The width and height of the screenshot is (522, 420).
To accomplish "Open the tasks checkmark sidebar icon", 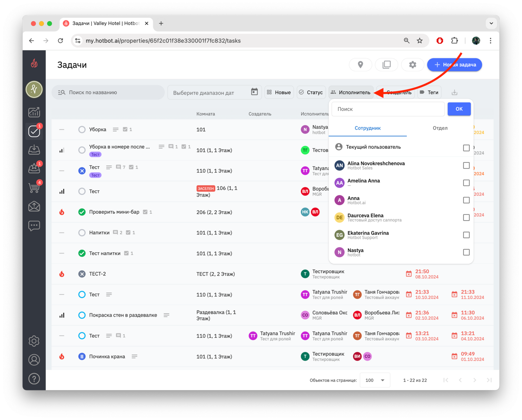I will pyautogui.click(x=34, y=131).
